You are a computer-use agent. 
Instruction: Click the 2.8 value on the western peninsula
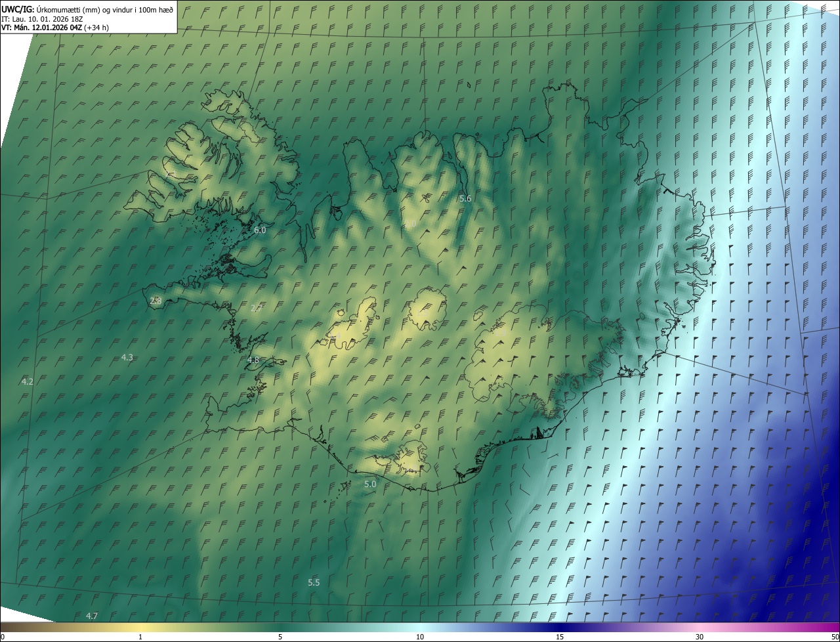point(156,301)
